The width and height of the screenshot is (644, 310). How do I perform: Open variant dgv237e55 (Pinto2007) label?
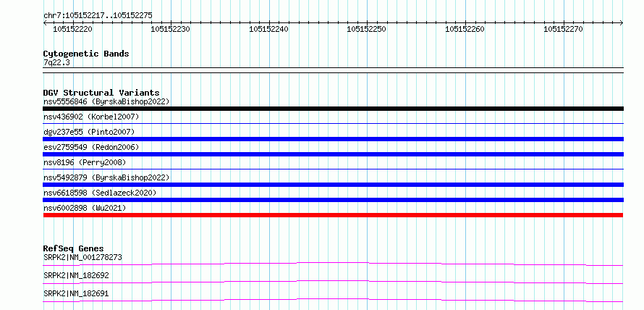(x=89, y=132)
